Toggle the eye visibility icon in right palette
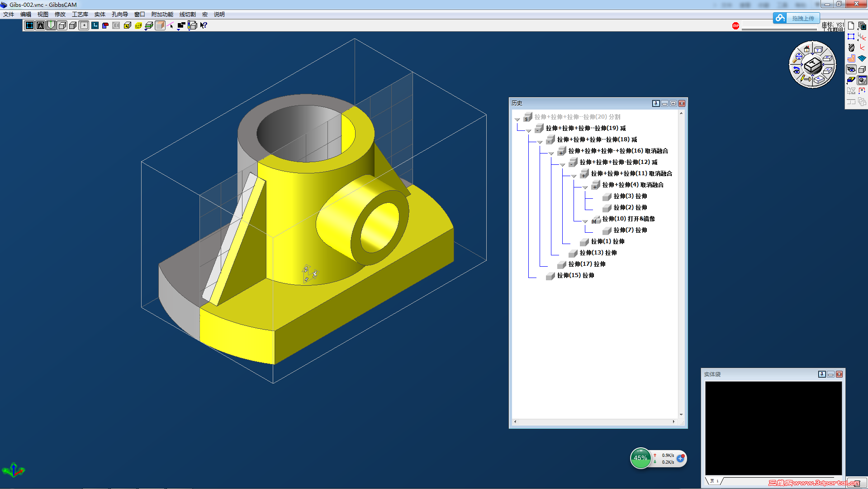The height and width of the screenshot is (489, 868). (851, 69)
